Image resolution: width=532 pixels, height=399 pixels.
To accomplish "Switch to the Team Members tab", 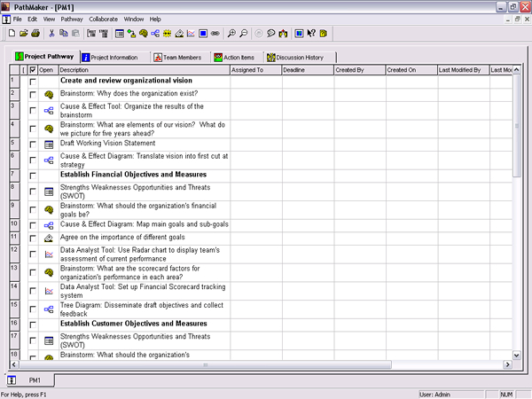I will pos(179,57).
